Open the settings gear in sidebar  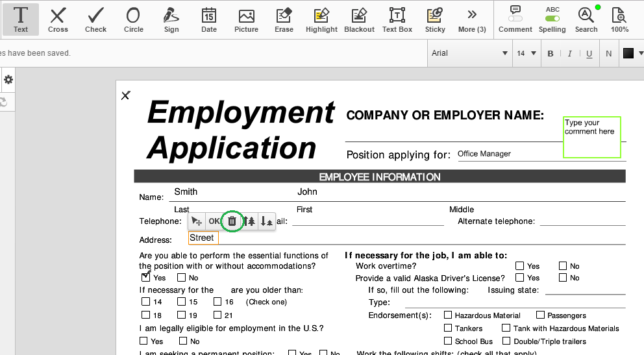[8, 80]
